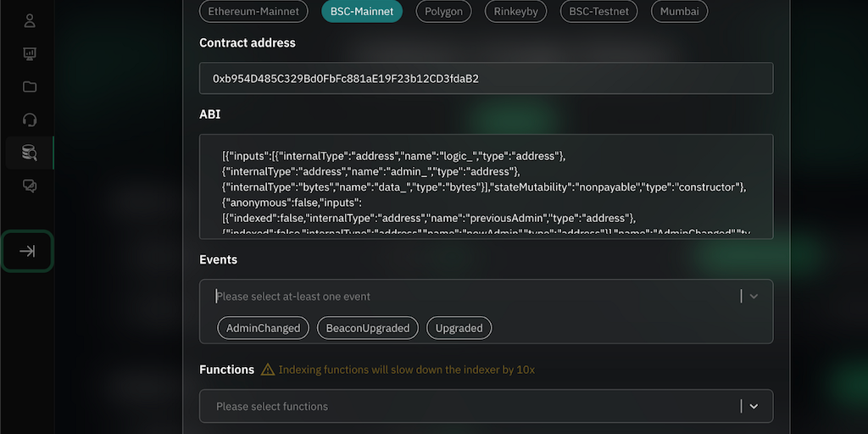Click the folder icon in sidebar
Viewport: 868px width, 434px height.
pyautogui.click(x=30, y=86)
